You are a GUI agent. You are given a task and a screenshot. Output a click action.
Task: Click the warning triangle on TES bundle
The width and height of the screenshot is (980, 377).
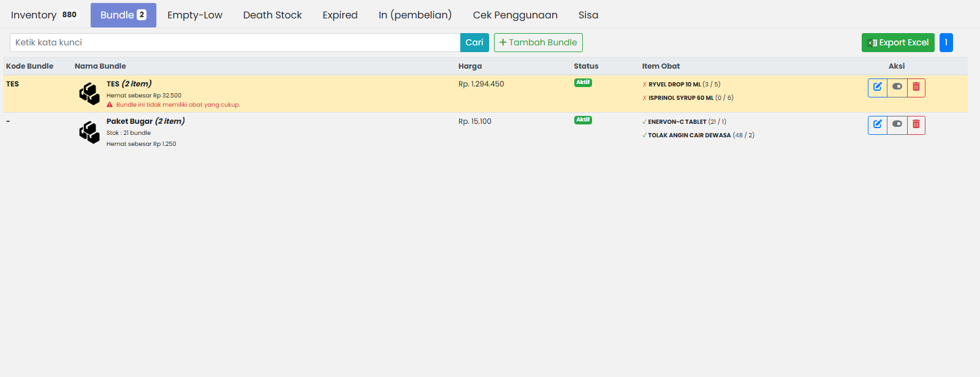point(110,105)
